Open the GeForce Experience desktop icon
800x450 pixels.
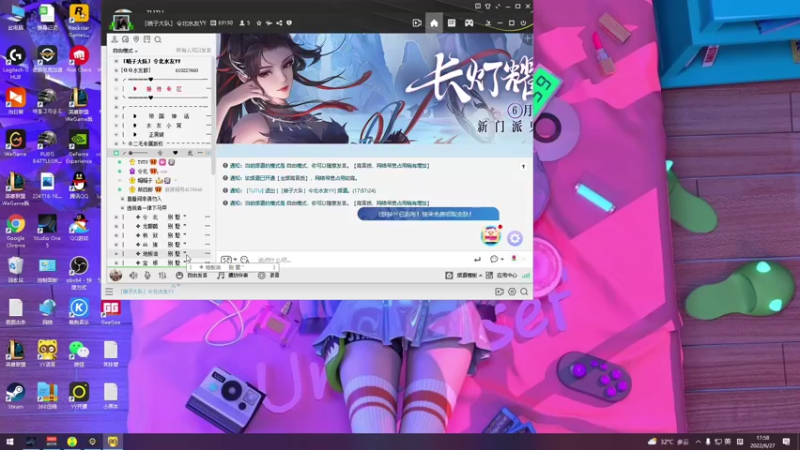tap(79, 147)
